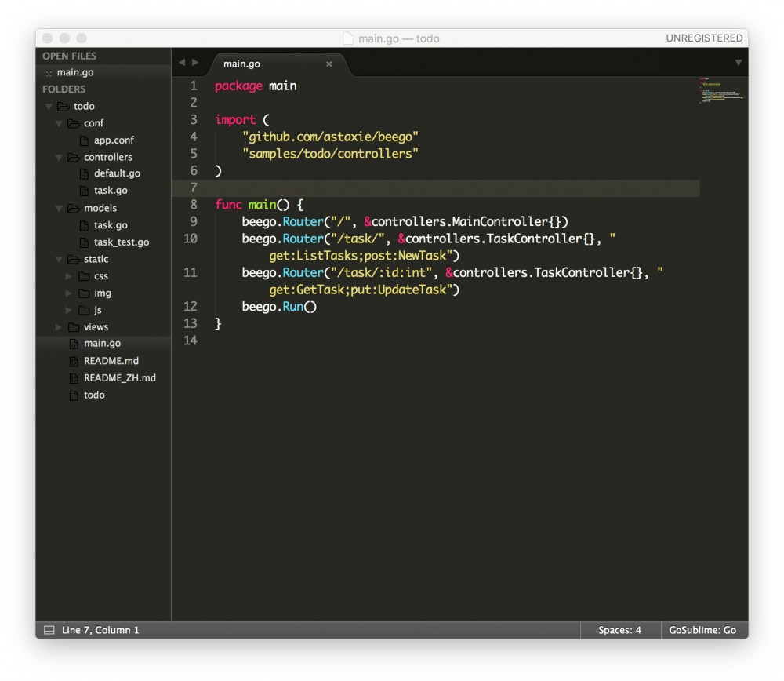Click the "samples/todo/controllers" import string

tap(330, 154)
